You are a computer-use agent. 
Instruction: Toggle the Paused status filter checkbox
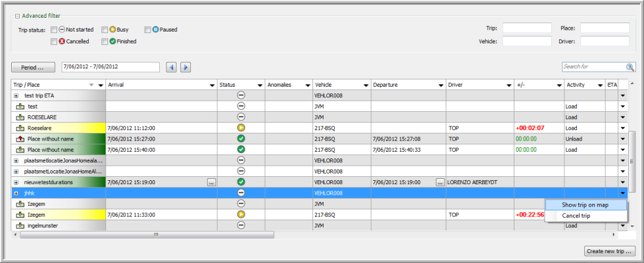click(x=148, y=30)
